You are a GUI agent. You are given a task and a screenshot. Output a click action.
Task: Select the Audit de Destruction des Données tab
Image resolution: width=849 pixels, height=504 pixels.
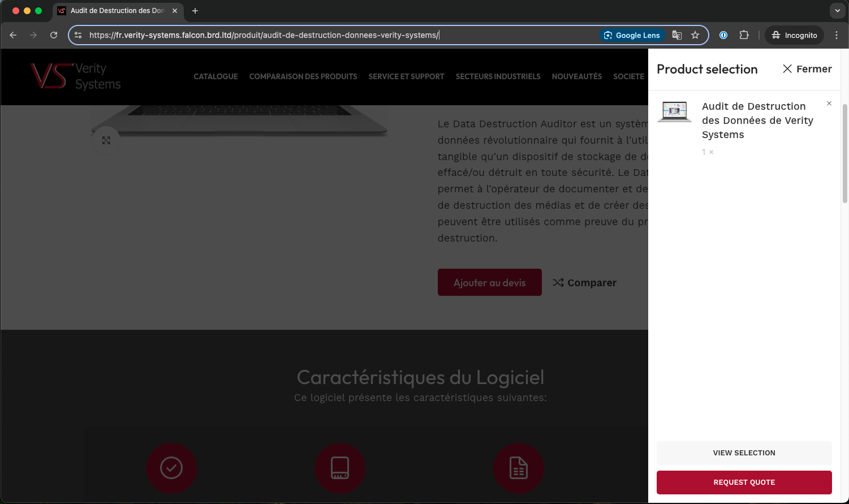(117, 11)
